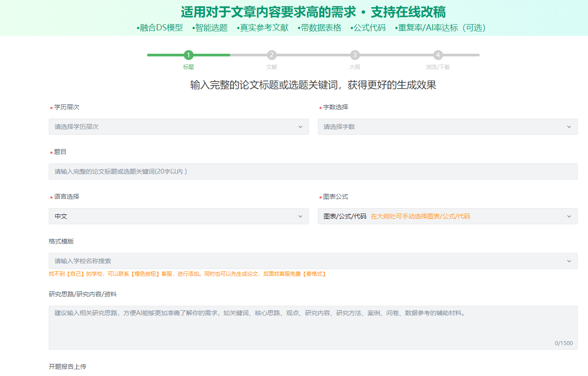588x376 pixels.
Task: Click the 带数据表格 feature text
Action: pos(320,28)
